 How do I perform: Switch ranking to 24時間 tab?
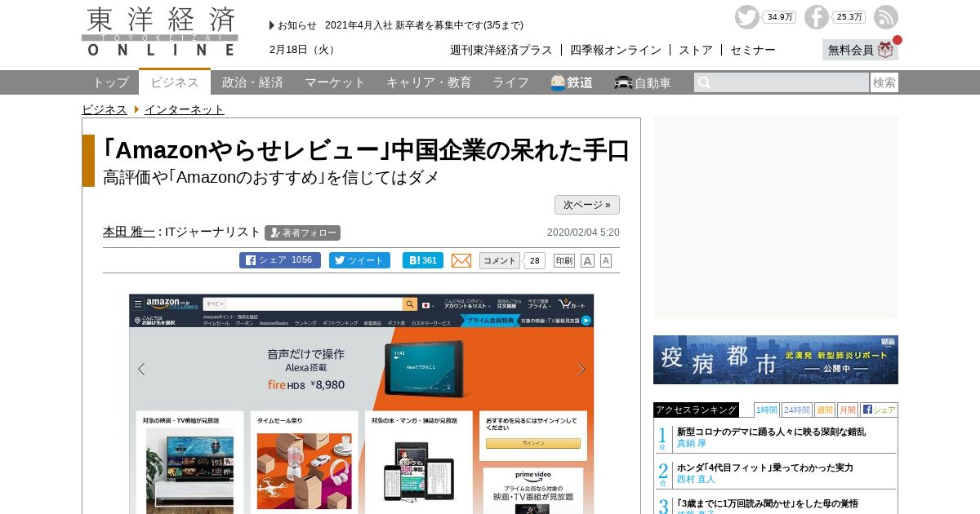click(x=797, y=410)
